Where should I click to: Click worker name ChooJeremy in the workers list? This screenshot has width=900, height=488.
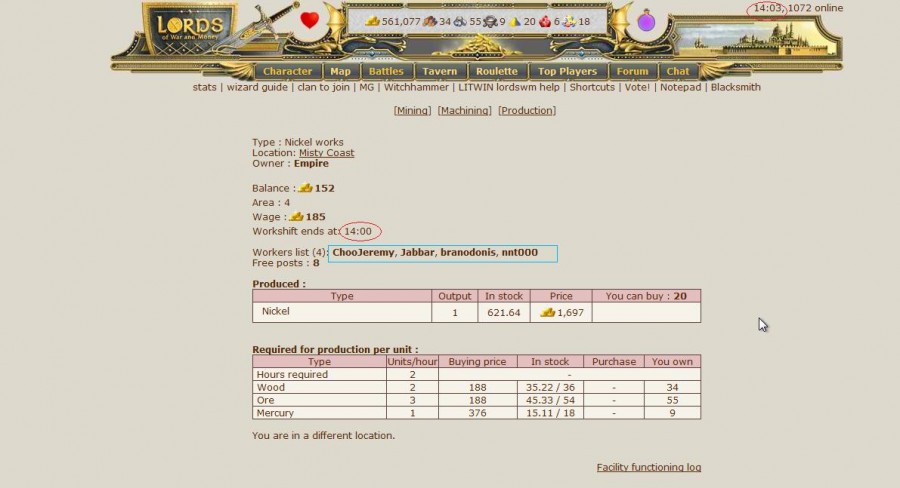(x=363, y=253)
